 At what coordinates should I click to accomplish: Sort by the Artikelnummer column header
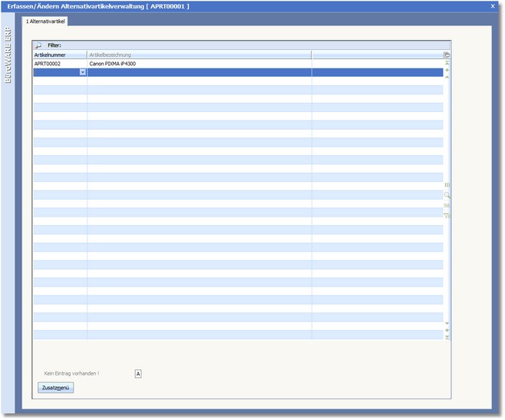point(60,55)
